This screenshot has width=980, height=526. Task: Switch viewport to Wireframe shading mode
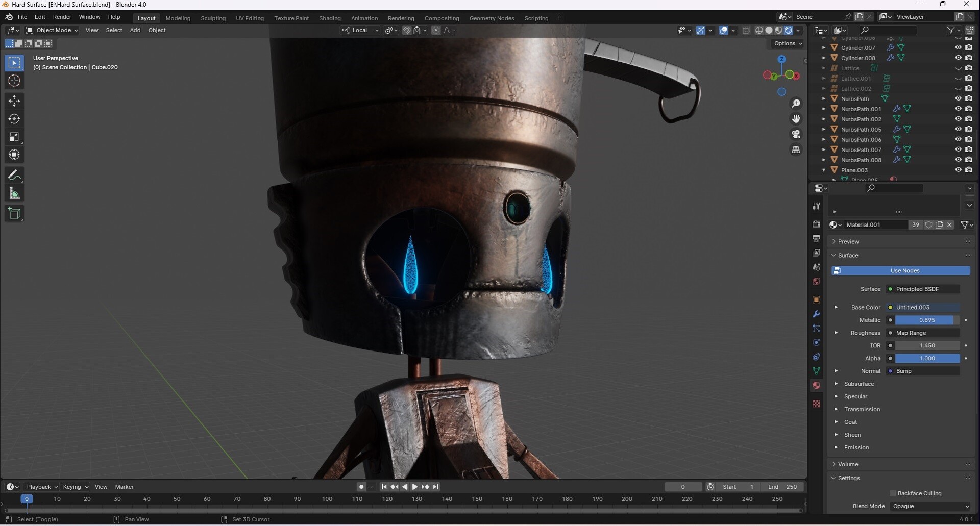click(759, 30)
